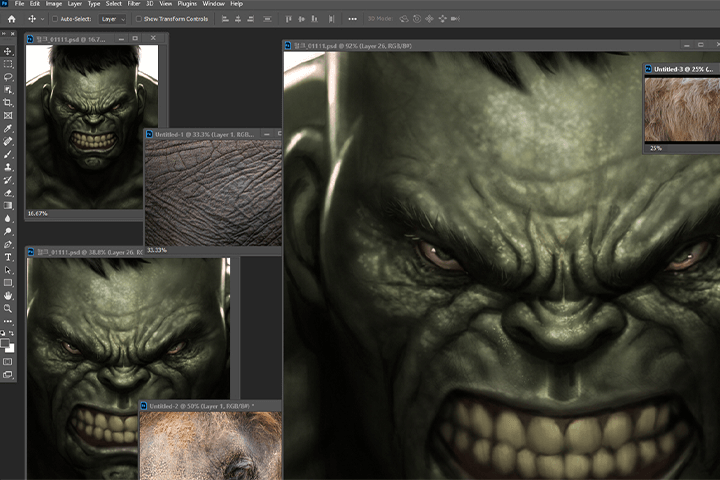Open the Auto-Select Layer dropdown

click(113, 19)
